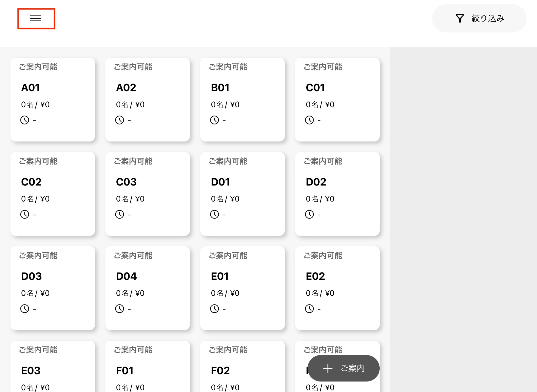Click the clock icon on table E01

click(x=214, y=309)
